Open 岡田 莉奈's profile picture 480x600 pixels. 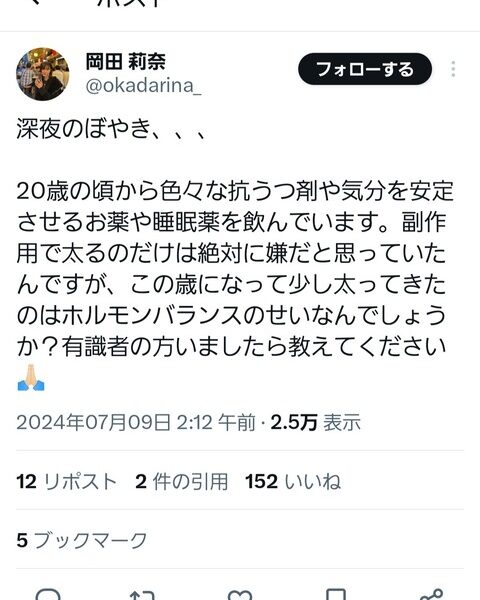[x=42, y=74]
